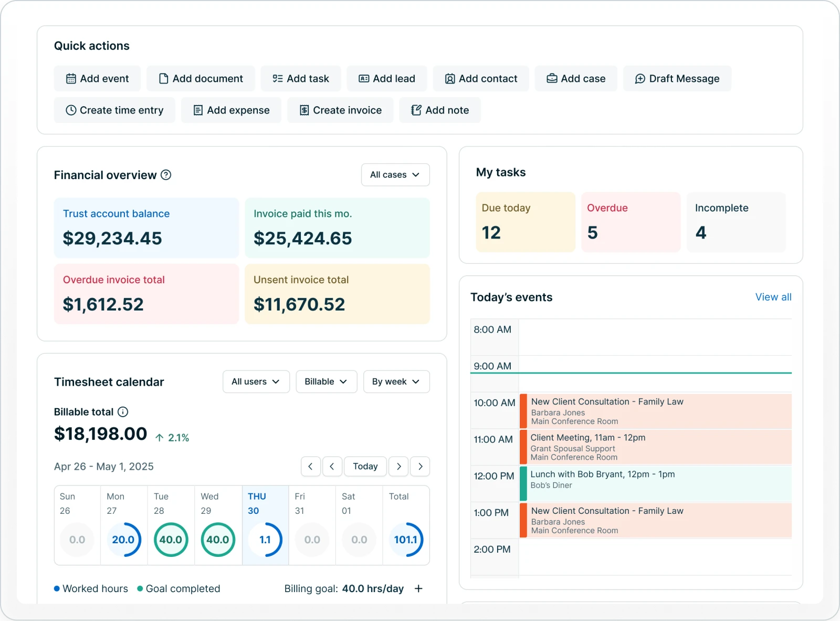Open the All users dropdown
This screenshot has width=840, height=621.
[256, 381]
